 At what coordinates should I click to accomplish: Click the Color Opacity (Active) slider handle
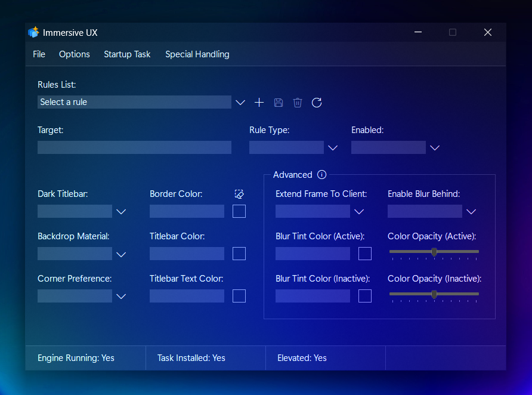coord(434,252)
